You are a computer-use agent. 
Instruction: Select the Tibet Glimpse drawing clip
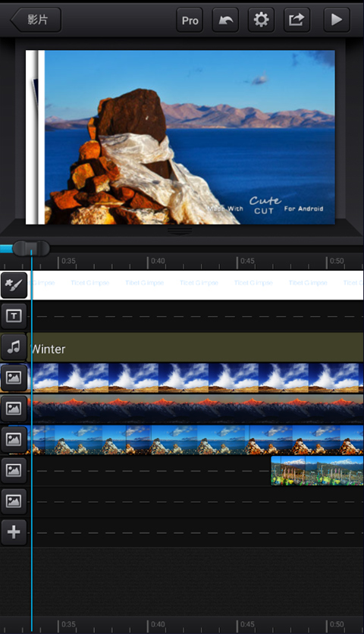click(x=197, y=285)
